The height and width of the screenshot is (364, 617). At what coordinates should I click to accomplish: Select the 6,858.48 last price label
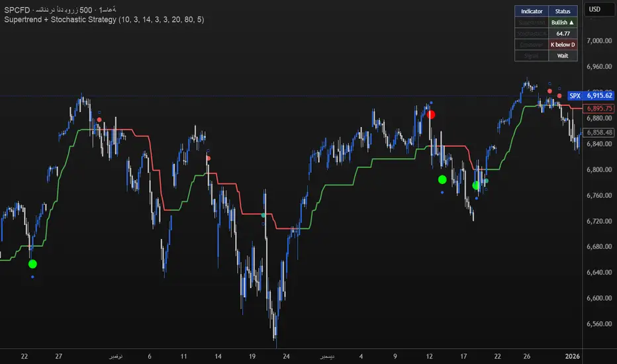coord(598,132)
